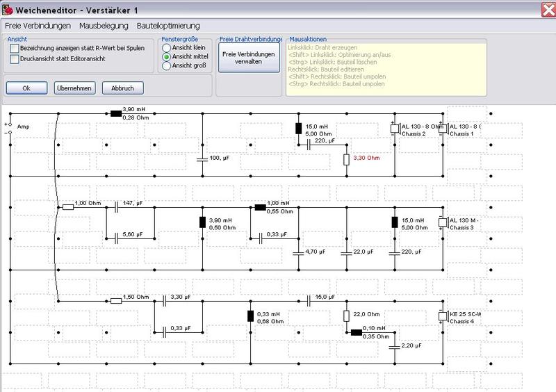Choose Ansicht groß window size
Image resolution: width=556 pixels, height=392 pixels.
pos(166,66)
